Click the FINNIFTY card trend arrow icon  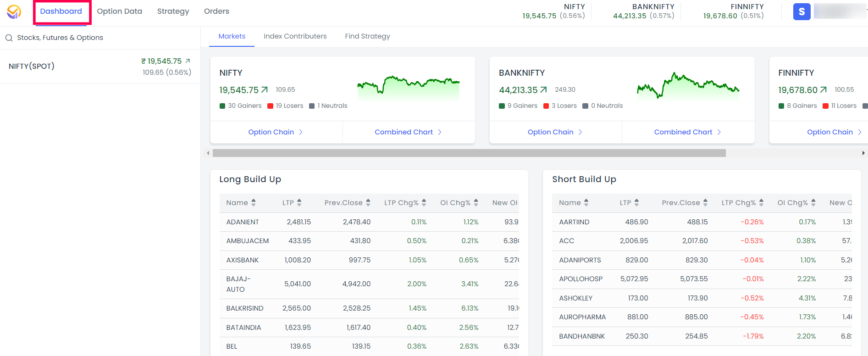pos(824,90)
